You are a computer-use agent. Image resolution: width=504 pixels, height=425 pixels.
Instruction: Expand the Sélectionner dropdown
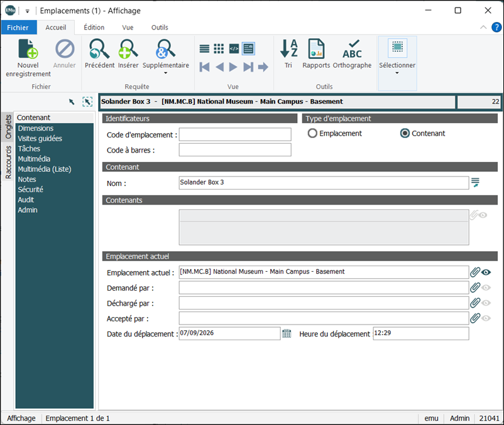pos(397,73)
